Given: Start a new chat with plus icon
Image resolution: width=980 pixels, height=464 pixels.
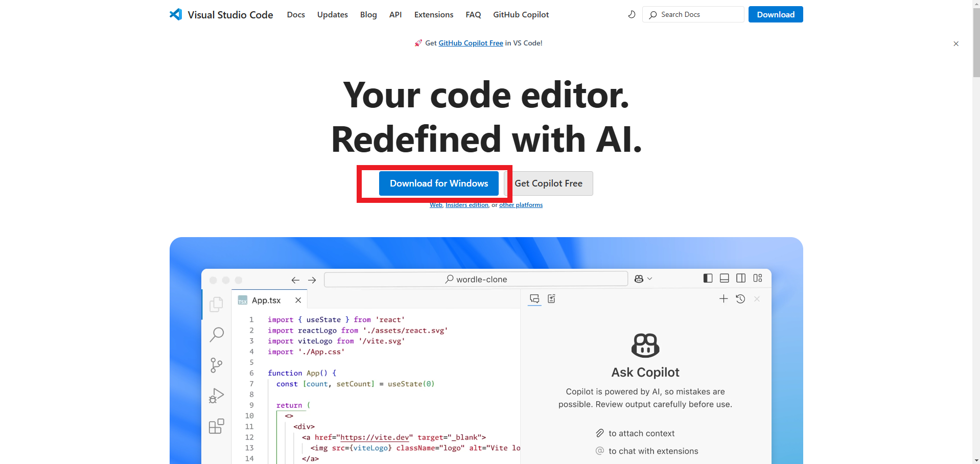Looking at the screenshot, I should pos(724,299).
